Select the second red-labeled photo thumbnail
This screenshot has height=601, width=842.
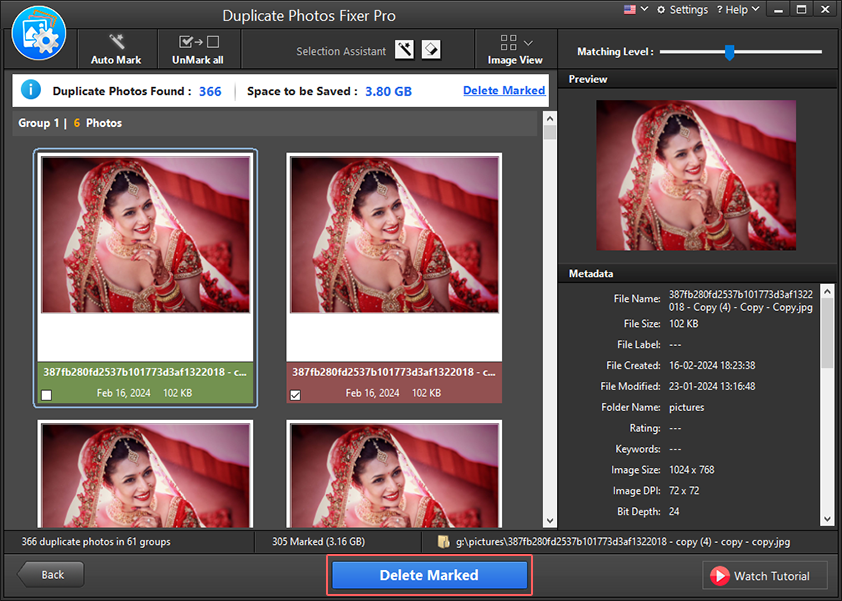pyautogui.click(x=394, y=234)
